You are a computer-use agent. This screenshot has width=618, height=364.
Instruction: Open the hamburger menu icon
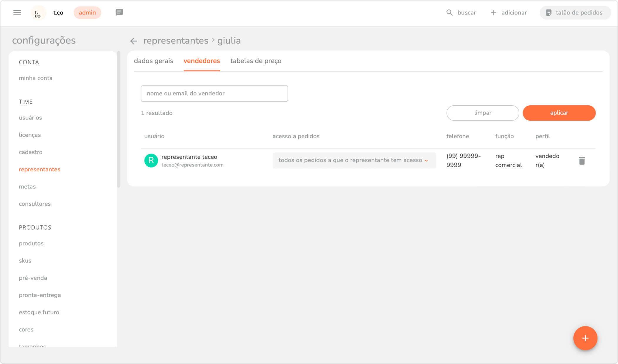[x=17, y=13]
